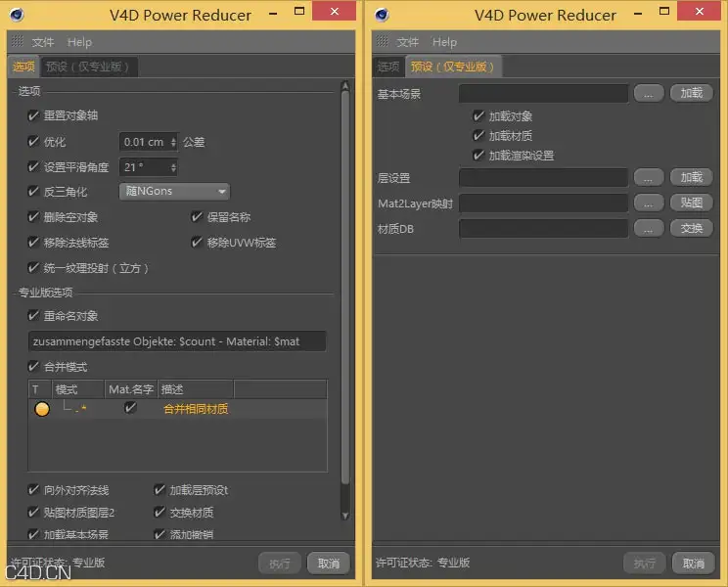Uncheck the 移除UVW标签 option
The width and height of the screenshot is (728, 587).
[x=197, y=243]
